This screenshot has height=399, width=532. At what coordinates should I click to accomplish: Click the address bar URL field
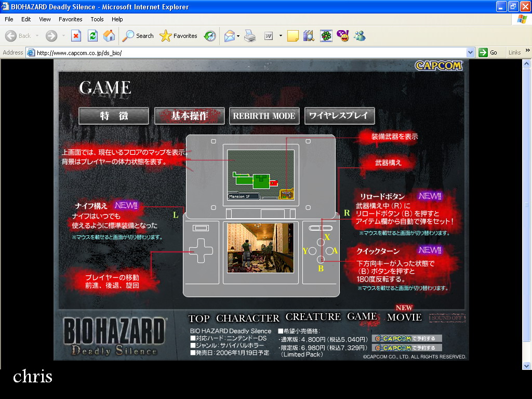tap(249, 52)
